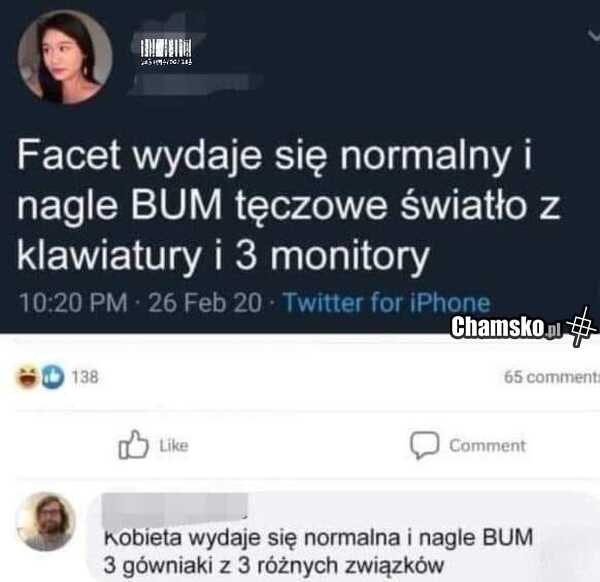Open the commenter's bearded profile picture
This screenshot has height=582, width=600.
[x=46, y=522]
